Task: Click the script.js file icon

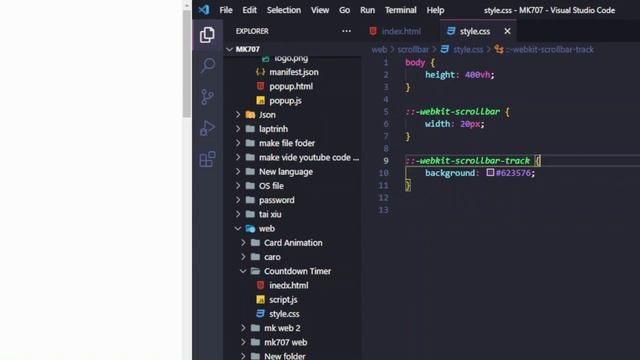Action: pyautogui.click(x=260, y=300)
